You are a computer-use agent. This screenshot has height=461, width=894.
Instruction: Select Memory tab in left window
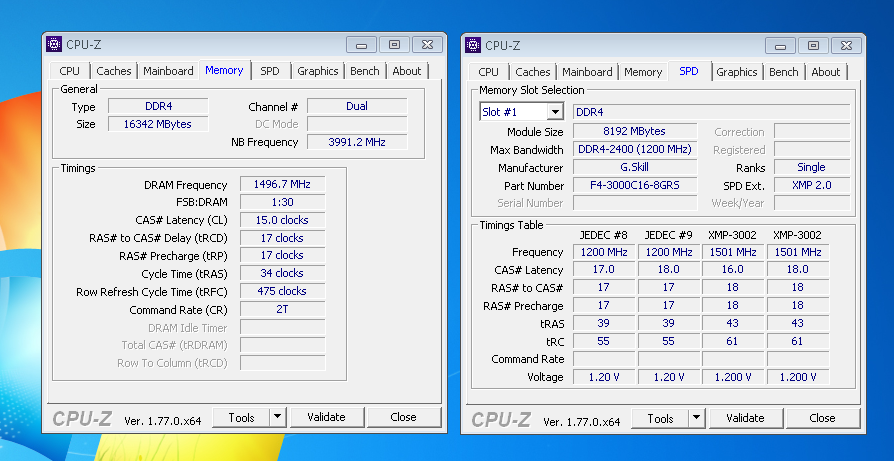(224, 70)
